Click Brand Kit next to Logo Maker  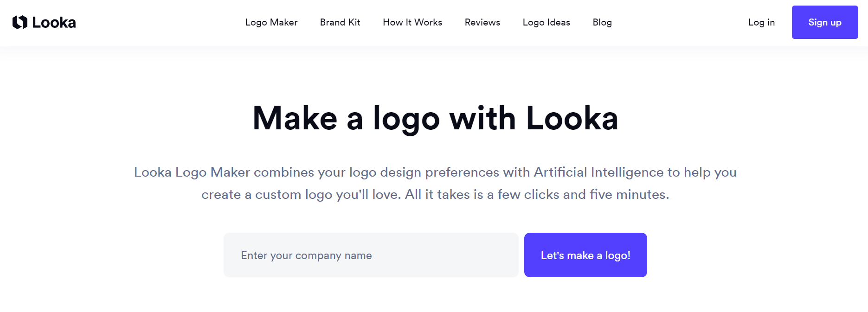click(x=340, y=22)
